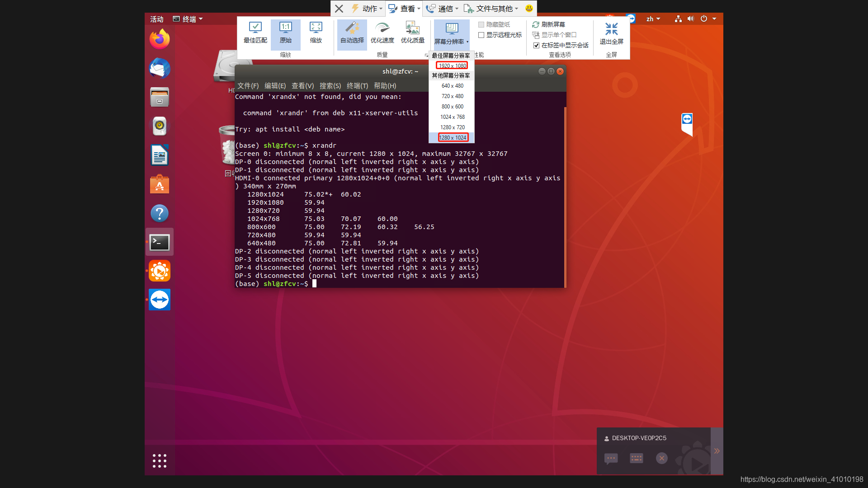
Task: Click 活动 (Activities) in top bar
Action: click(157, 19)
